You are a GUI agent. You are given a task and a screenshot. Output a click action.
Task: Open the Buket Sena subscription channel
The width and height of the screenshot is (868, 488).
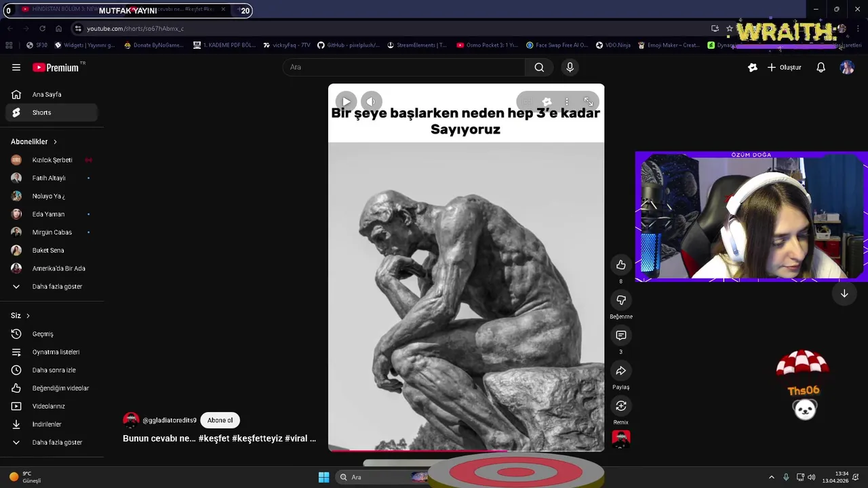tap(52, 250)
